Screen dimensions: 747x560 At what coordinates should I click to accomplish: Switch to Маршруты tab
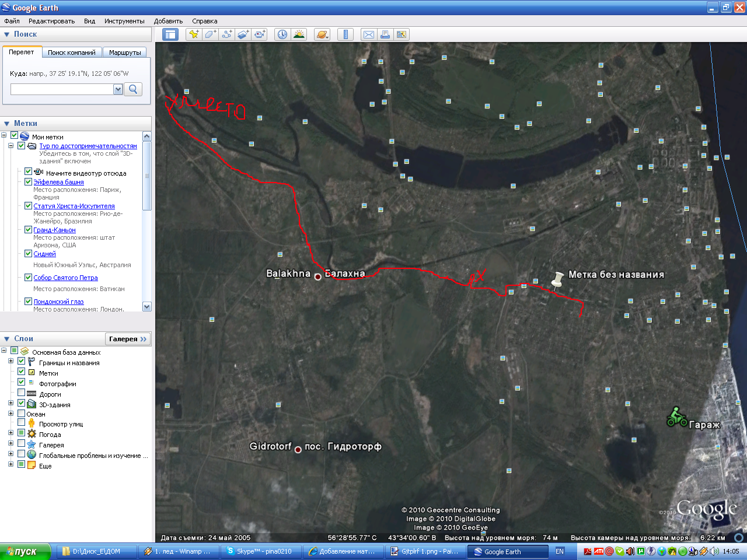(125, 52)
